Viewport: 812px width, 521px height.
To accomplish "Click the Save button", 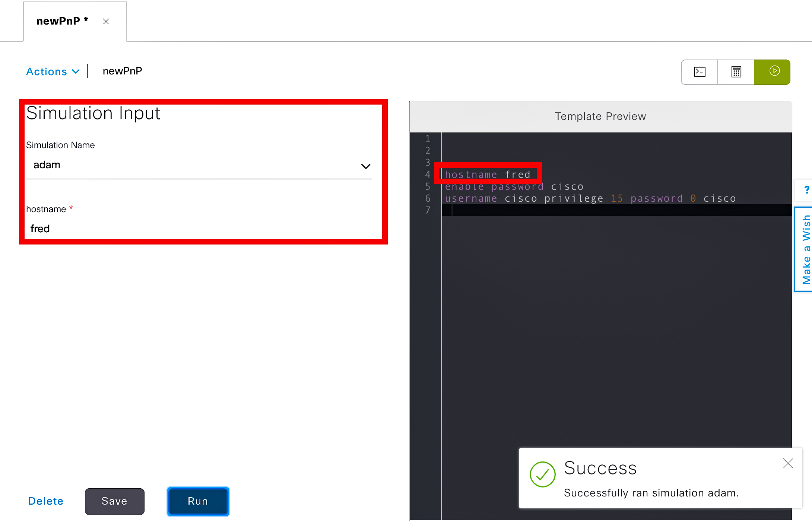I will pos(114,501).
